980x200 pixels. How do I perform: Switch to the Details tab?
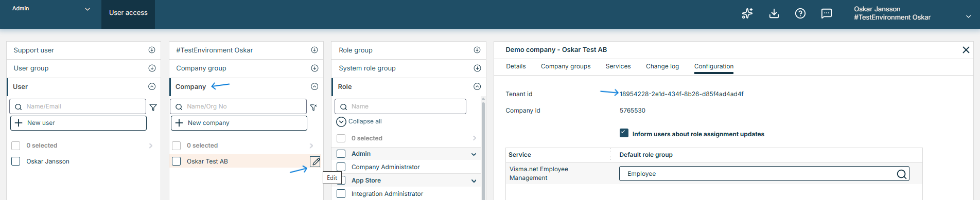tap(516, 66)
